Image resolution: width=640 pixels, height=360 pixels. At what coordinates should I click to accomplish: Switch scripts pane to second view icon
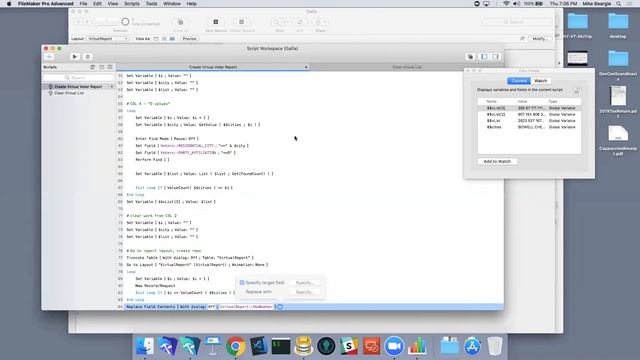(x=102, y=67)
